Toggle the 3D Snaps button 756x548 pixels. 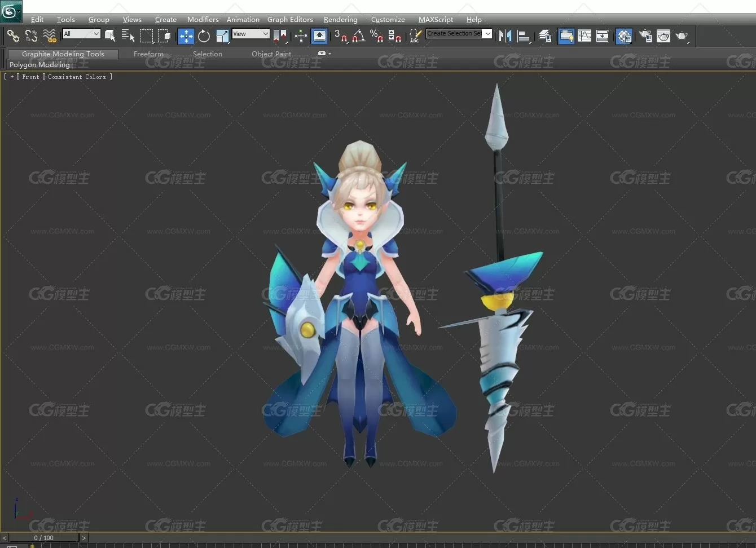[341, 36]
